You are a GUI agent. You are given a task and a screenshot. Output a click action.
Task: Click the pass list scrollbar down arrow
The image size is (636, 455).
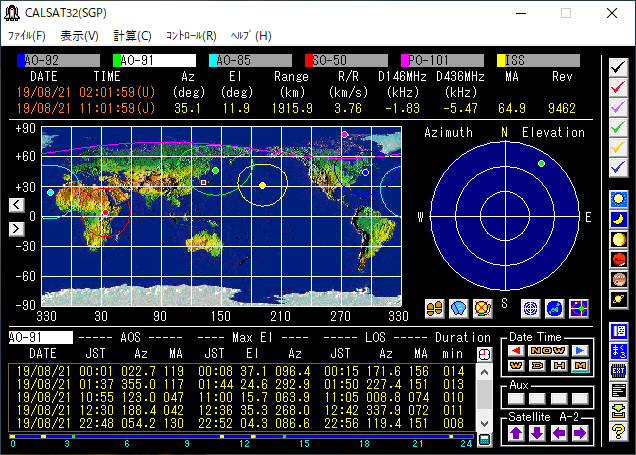484,424
